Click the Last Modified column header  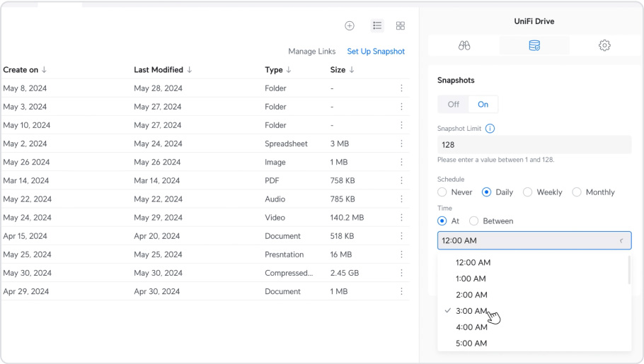click(x=159, y=70)
